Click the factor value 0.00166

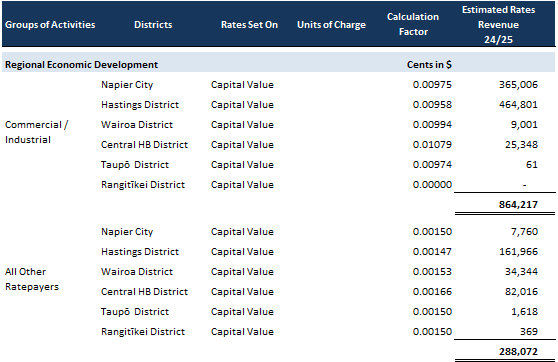(x=432, y=292)
